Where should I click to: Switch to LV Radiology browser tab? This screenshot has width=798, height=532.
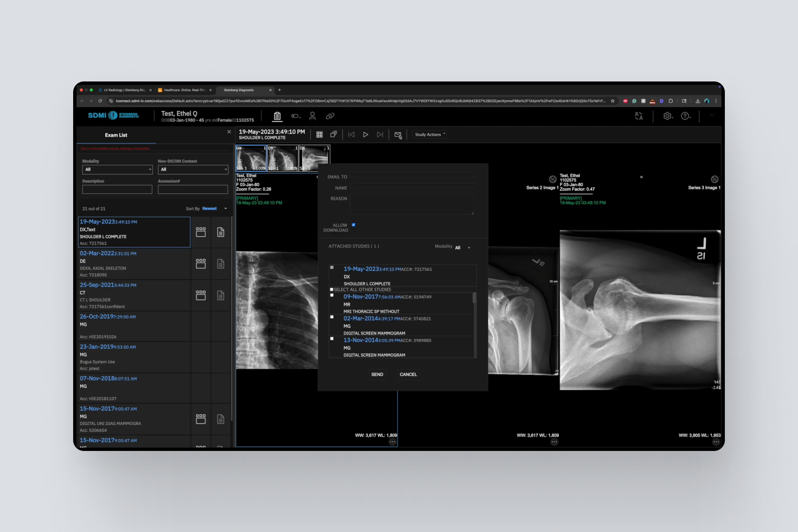pyautogui.click(x=124, y=90)
